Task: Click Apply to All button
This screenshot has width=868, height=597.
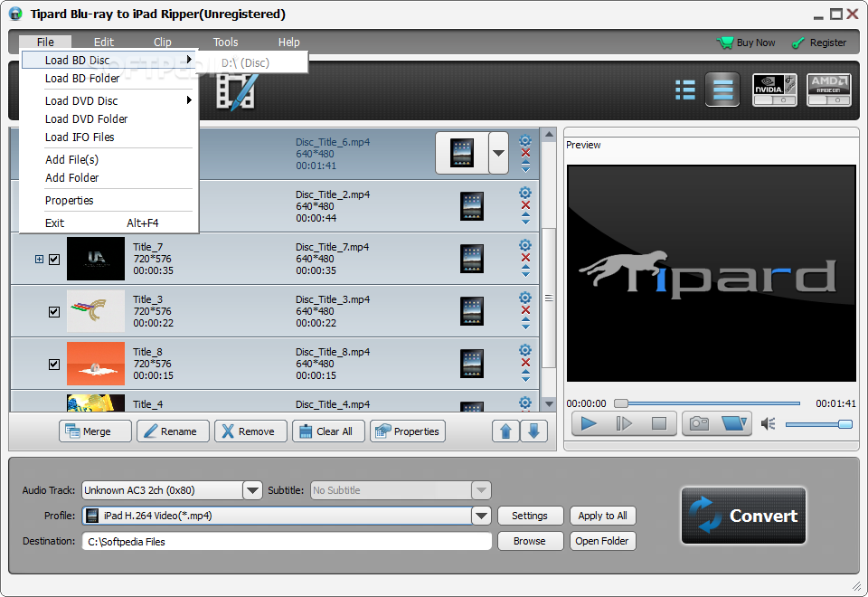Action: pyautogui.click(x=603, y=516)
